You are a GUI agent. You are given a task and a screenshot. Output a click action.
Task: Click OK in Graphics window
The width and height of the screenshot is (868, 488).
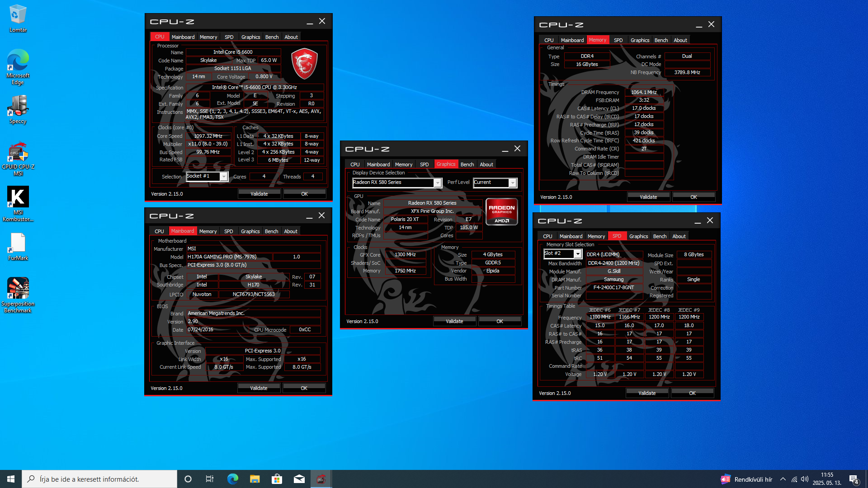[500, 321]
